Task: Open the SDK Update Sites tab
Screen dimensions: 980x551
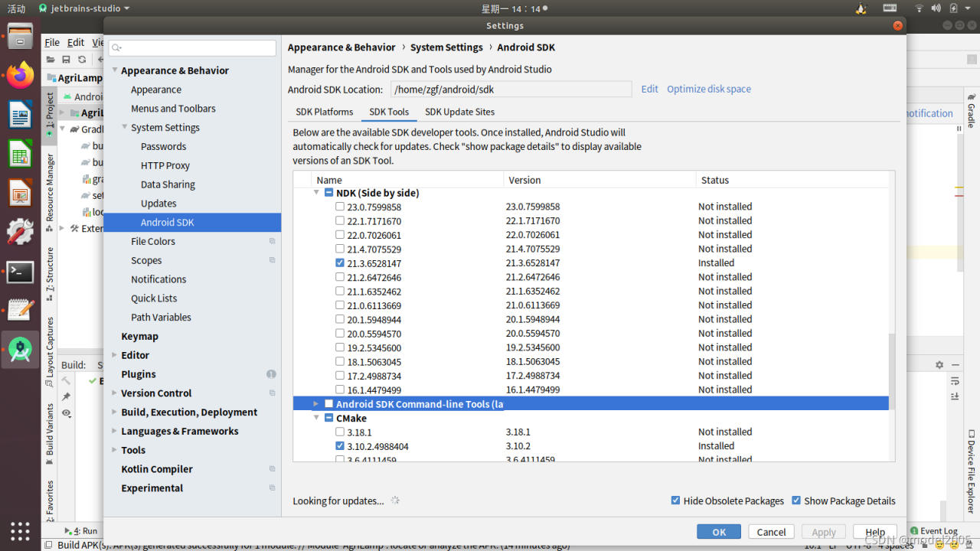Action: click(x=459, y=112)
